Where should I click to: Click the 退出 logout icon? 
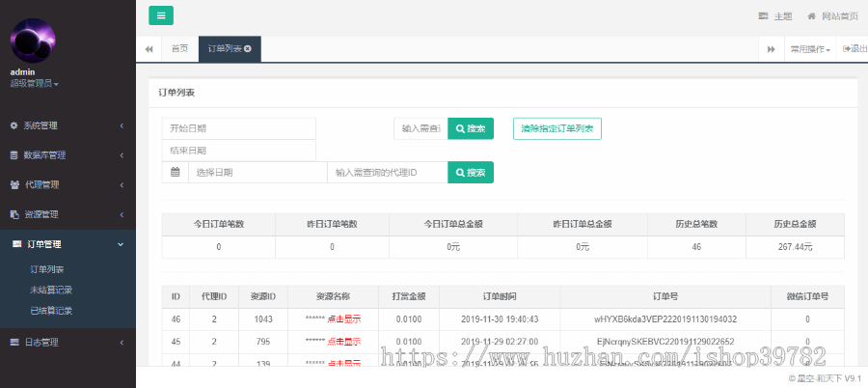(x=847, y=48)
